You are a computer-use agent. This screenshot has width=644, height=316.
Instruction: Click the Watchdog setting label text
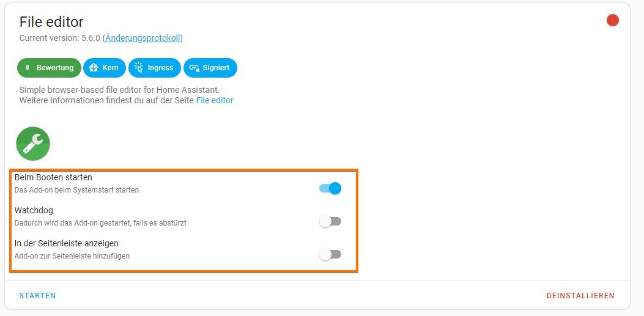click(34, 210)
